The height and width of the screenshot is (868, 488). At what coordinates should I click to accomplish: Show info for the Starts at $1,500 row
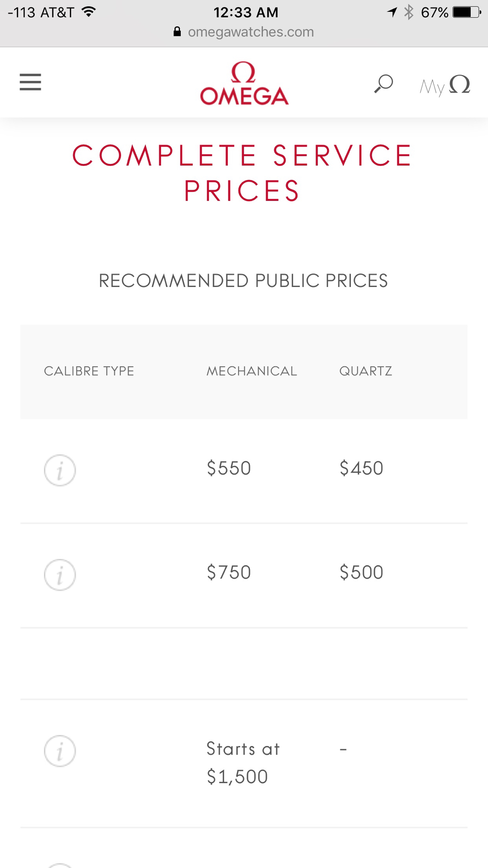coord(60,751)
